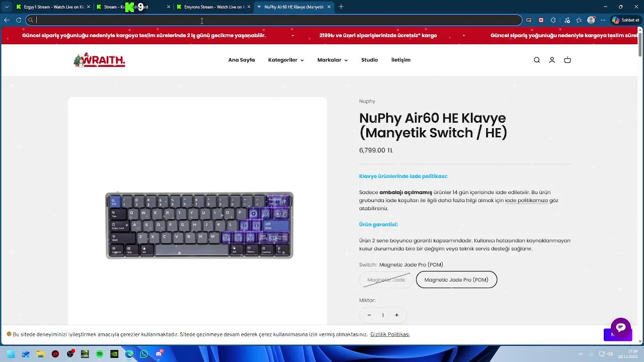Decrease quantity with minus button

[x=369, y=315]
